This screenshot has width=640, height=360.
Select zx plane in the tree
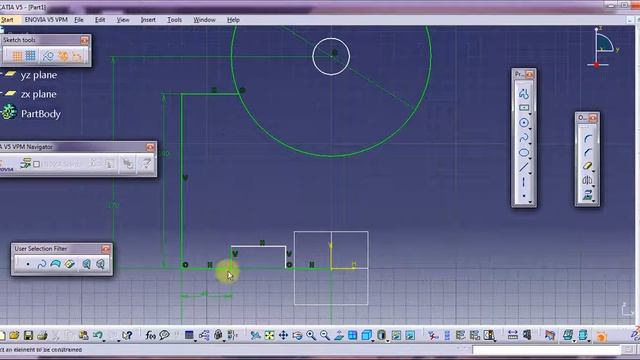[x=39, y=94]
